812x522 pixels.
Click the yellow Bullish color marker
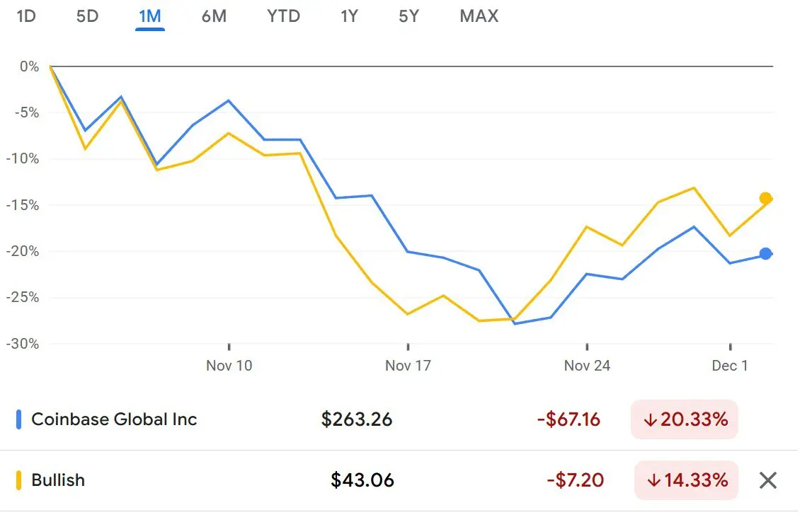(19, 480)
